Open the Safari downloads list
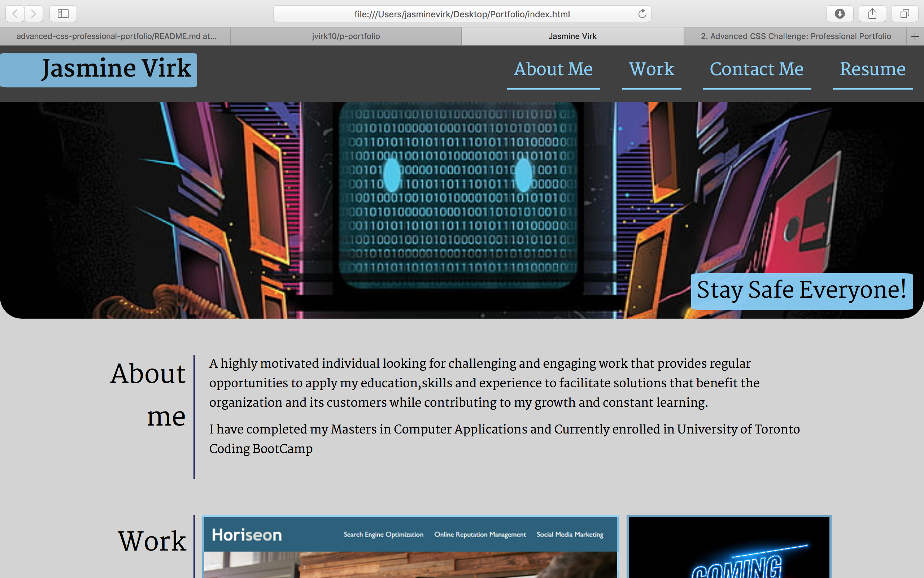The height and width of the screenshot is (578, 924). pos(840,14)
